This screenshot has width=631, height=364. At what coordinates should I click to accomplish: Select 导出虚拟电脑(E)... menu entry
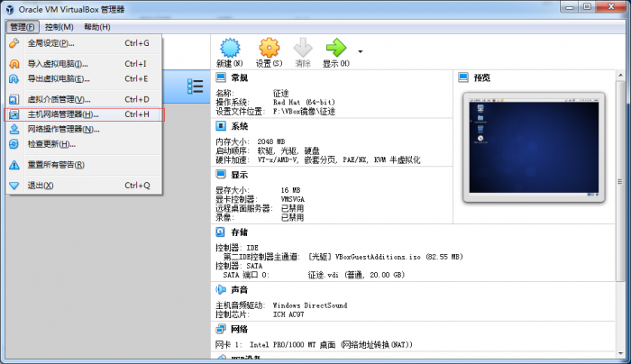tap(84, 78)
